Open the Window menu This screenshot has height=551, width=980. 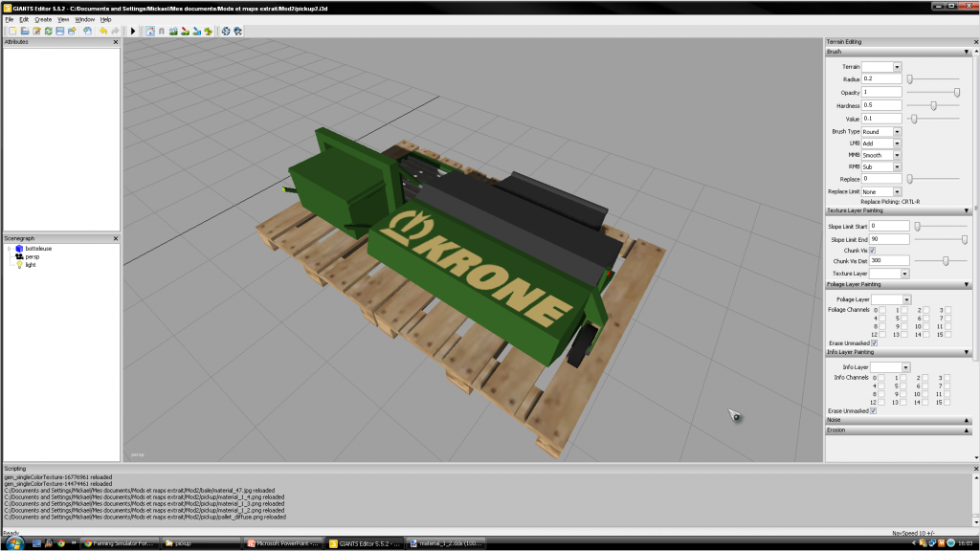point(85,20)
